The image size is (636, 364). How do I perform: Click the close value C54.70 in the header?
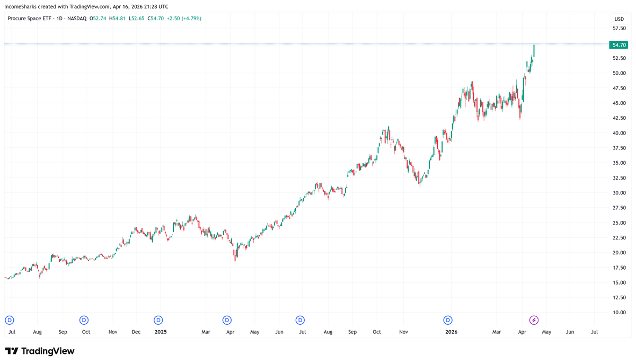click(x=156, y=19)
